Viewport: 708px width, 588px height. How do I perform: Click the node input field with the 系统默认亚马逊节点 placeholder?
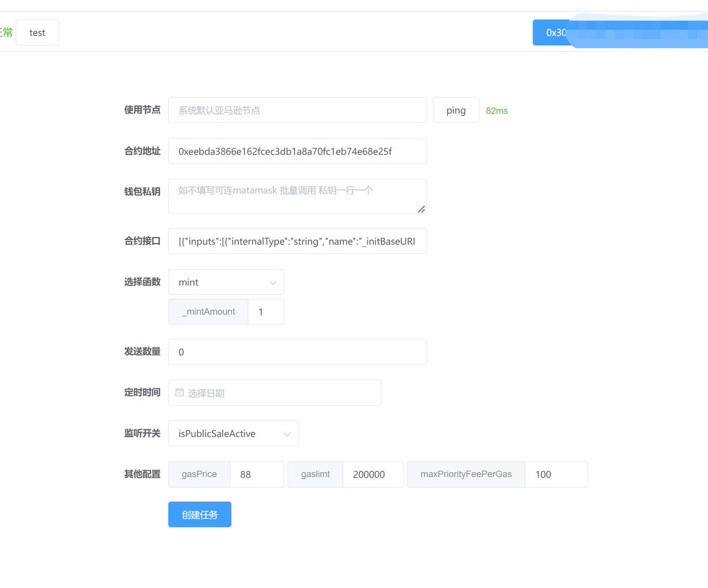pos(297,110)
